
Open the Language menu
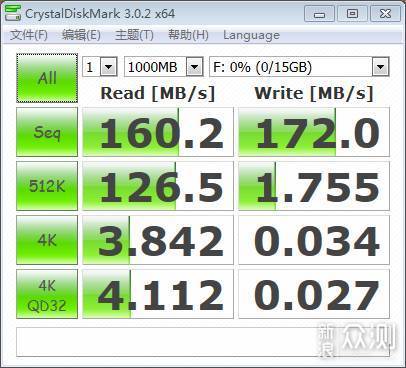click(x=251, y=35)
